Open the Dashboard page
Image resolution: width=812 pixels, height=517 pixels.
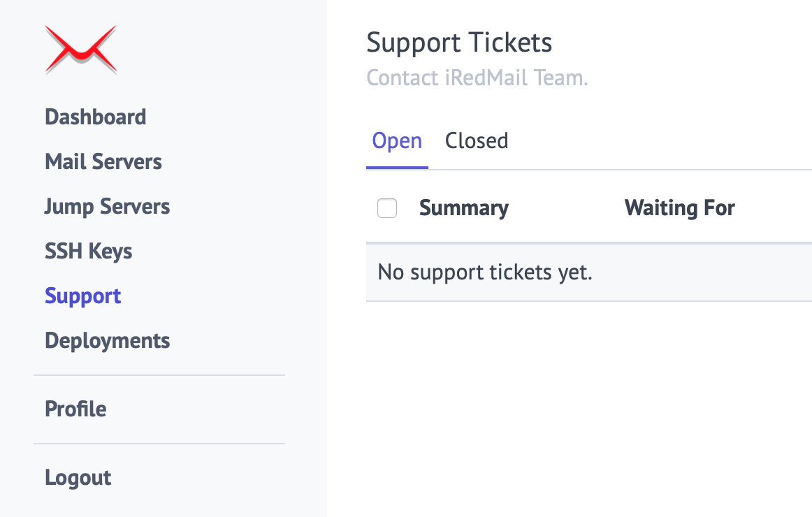[x=95, y=117]
